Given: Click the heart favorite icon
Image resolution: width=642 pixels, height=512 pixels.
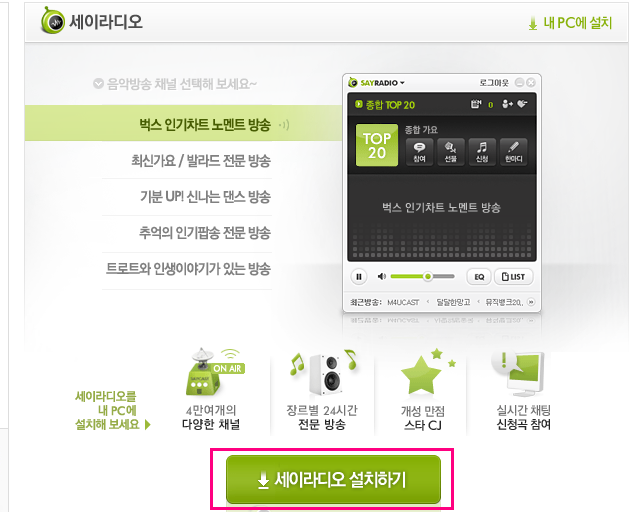Looking at the screenshot, I should point(522,104).
